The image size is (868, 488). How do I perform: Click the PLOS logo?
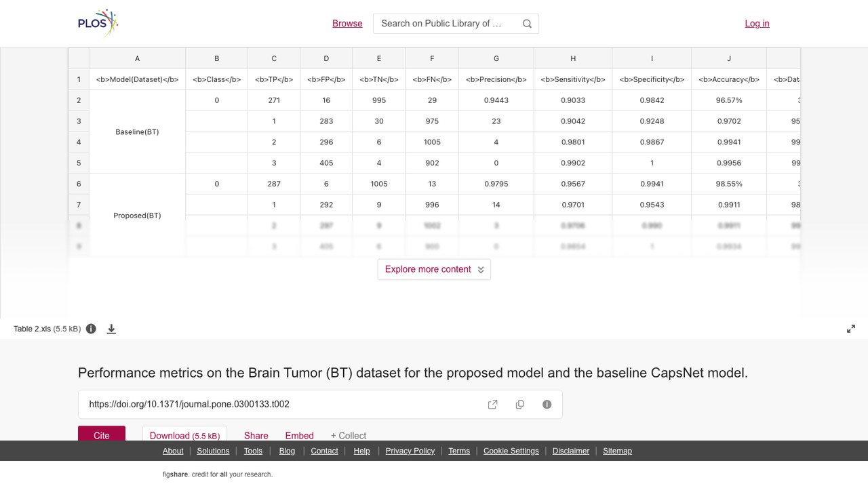point(98,23)
